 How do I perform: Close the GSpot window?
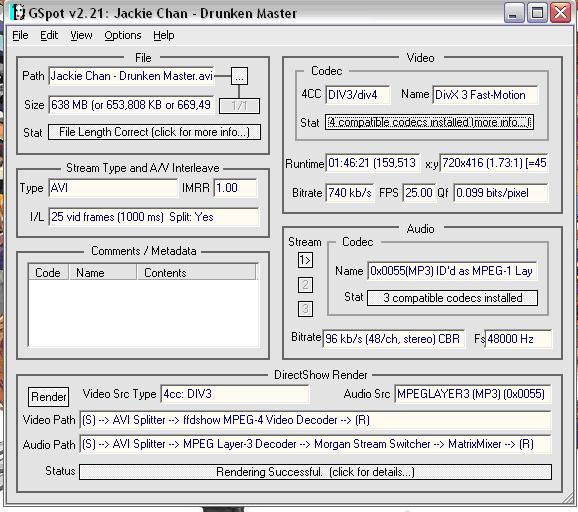click(560, 13)
